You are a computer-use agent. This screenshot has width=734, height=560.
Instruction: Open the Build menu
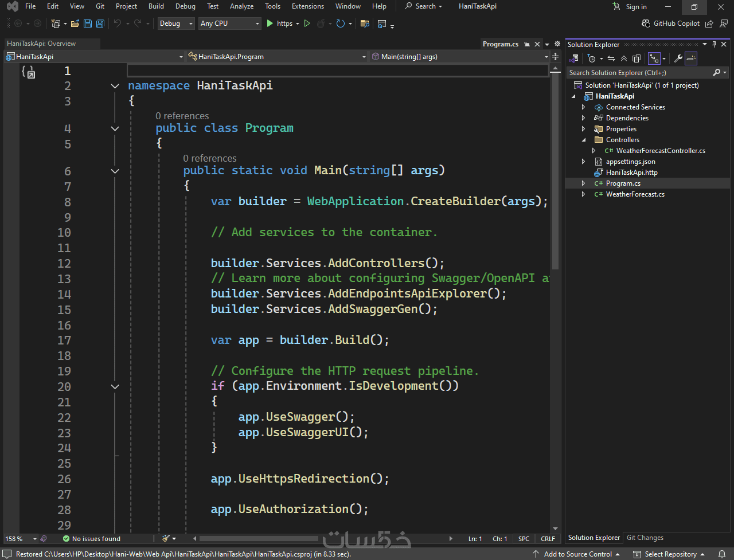156,6
